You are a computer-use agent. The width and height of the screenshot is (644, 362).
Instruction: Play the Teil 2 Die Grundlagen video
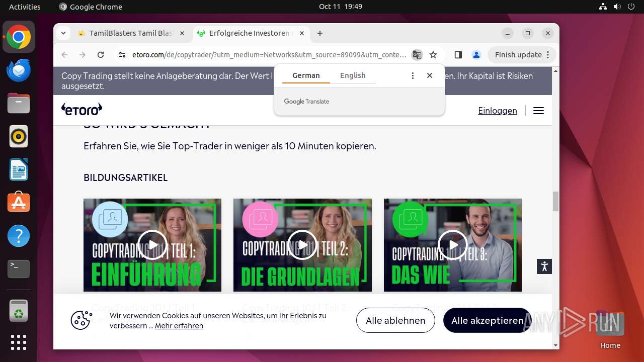pos(302,245)
